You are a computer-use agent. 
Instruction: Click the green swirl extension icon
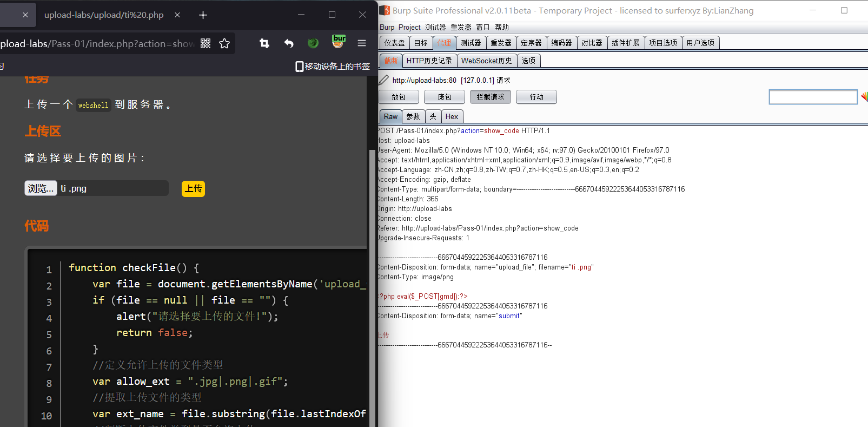[x=313, y=43]
